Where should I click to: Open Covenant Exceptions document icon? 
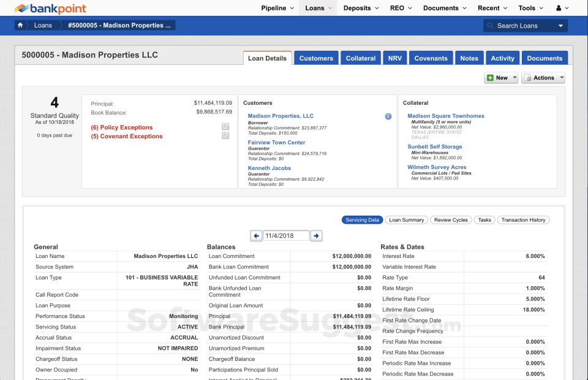tap(225, 136)
